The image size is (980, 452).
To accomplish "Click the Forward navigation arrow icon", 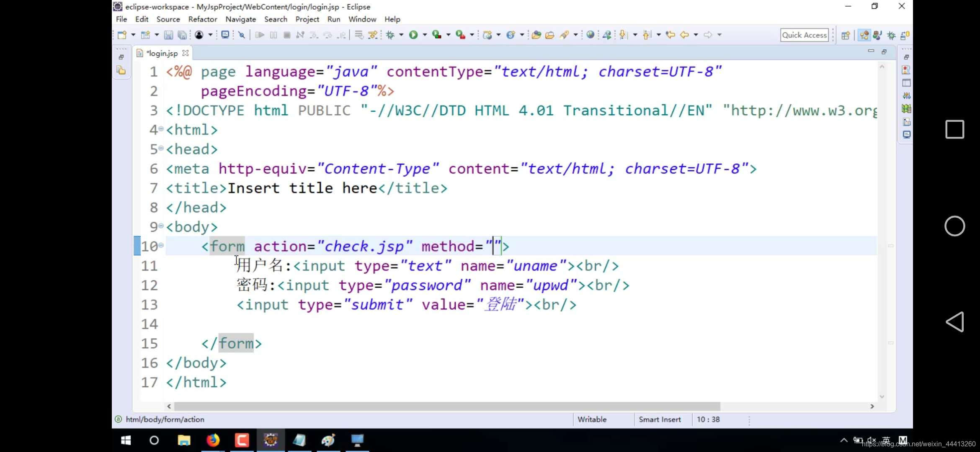I will (708, 35).
